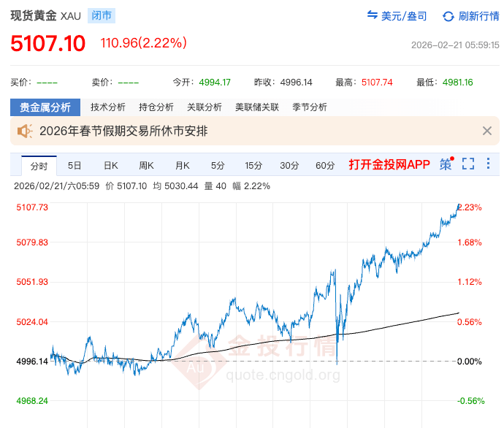Click the USD/ounce unit swap icon
This screenshot has height=428, width=504.
point(373,16)
